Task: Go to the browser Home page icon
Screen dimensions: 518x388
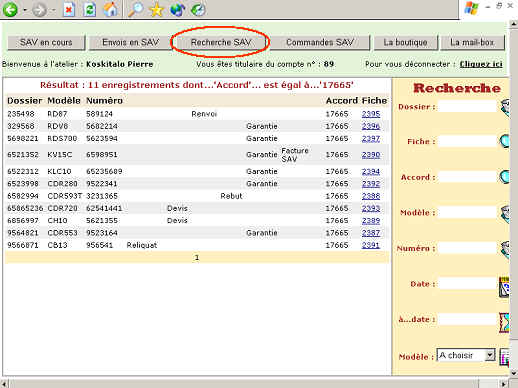Action: tap(110, 9)
